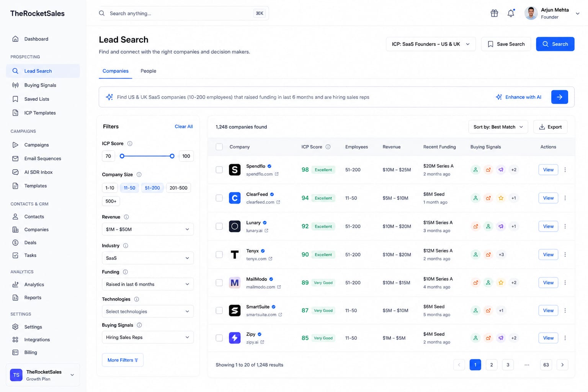Click info icon beside ICP Score column header
This screenshot has height=392, width=588.
point(328,147)
